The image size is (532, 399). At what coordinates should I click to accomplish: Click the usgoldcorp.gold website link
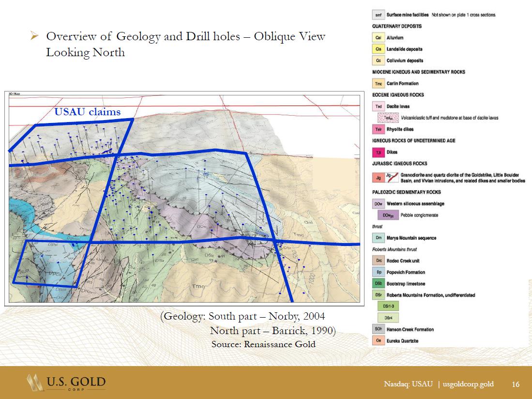(468, 384)
